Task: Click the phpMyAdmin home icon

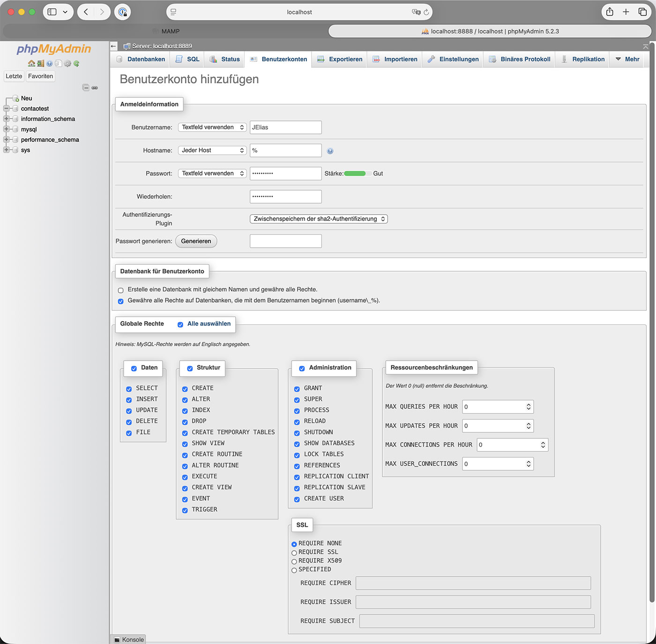Action: point(31,63)
